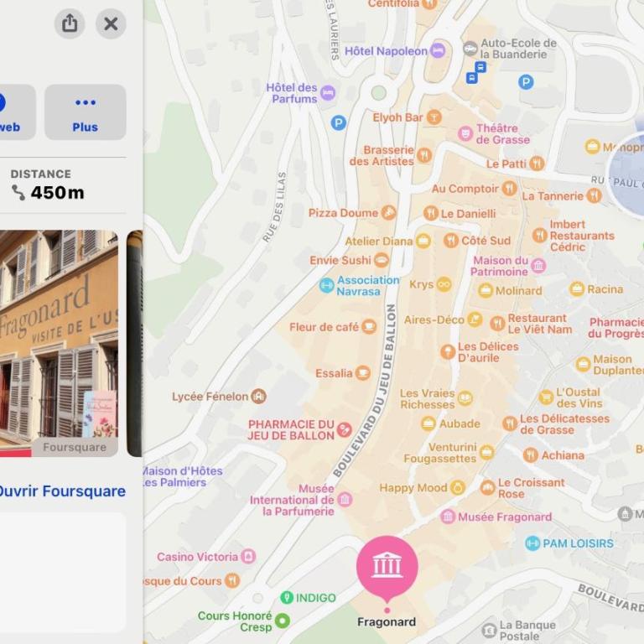Click the Pharmacie du Progrès label
This screenshot has width=644, height=644.
click(x=615, y=328)
